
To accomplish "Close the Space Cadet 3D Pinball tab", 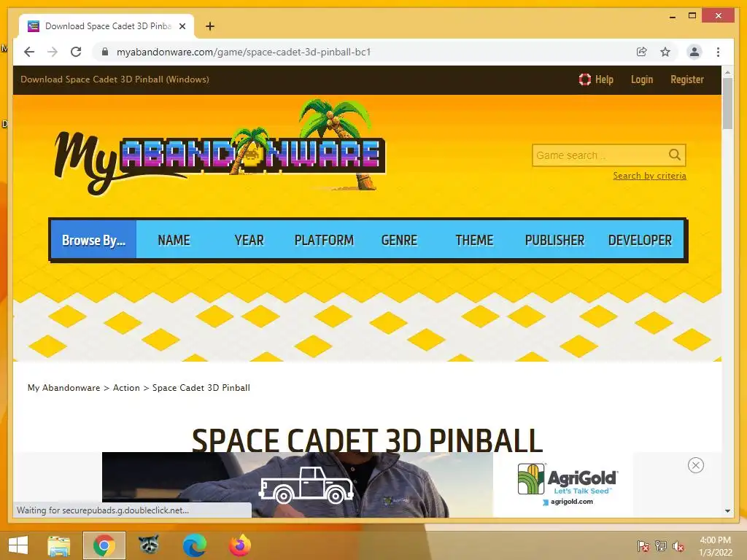I will (x=182, y=26).
